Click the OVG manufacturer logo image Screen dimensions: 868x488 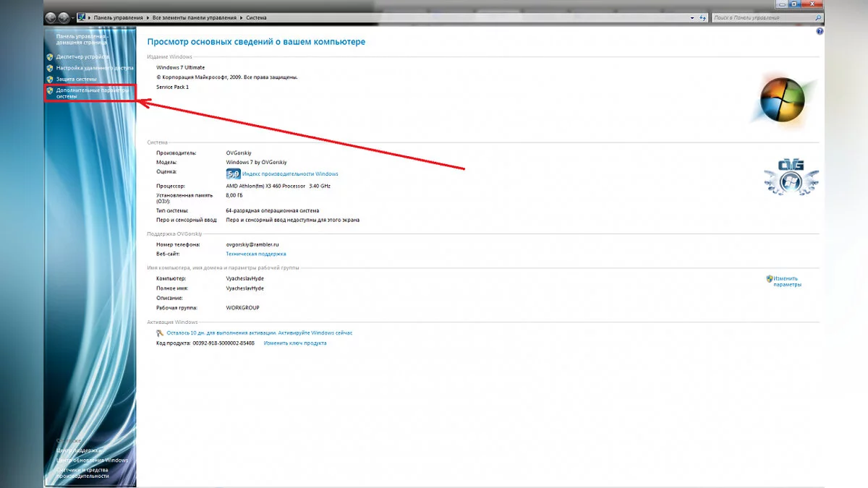(791, 178)
